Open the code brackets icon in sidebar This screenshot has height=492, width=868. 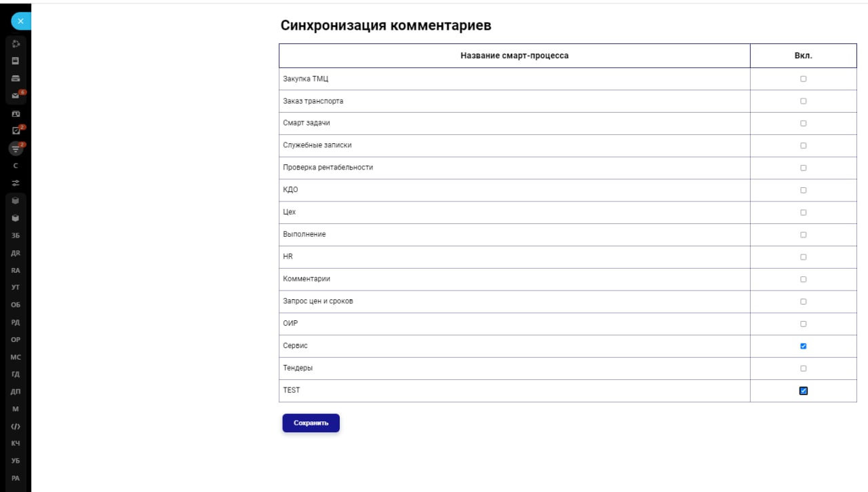[x=16, y=426]
